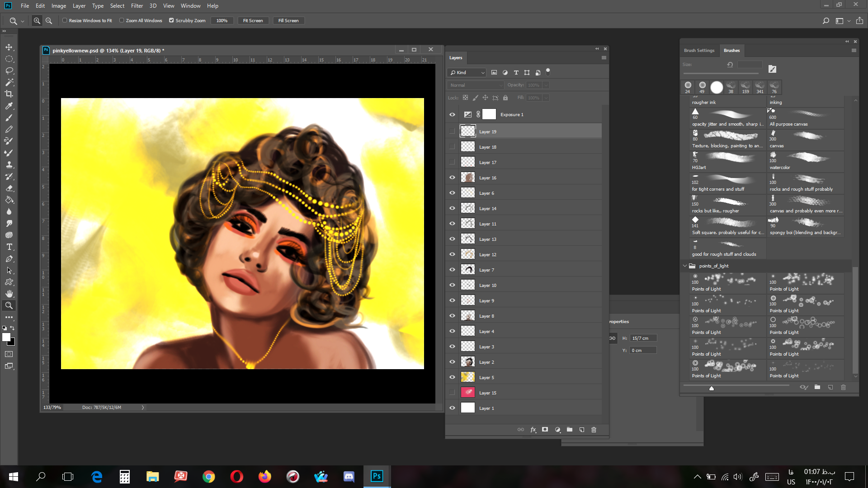
Task: Switch to the Brushes tab
Action: [x=731, y=51]
